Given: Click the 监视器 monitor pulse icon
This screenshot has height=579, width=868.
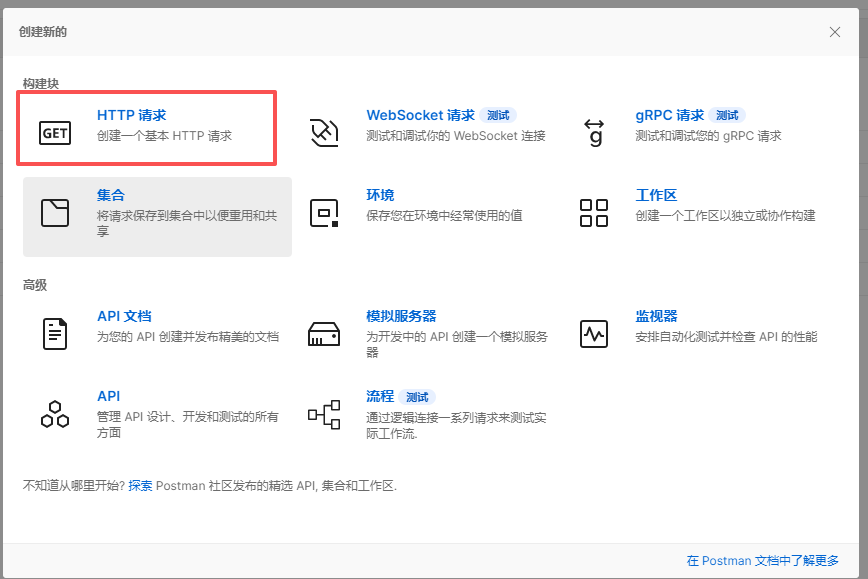Looking at the screenshot, I should pyautogui.click(x=594, y=334).
